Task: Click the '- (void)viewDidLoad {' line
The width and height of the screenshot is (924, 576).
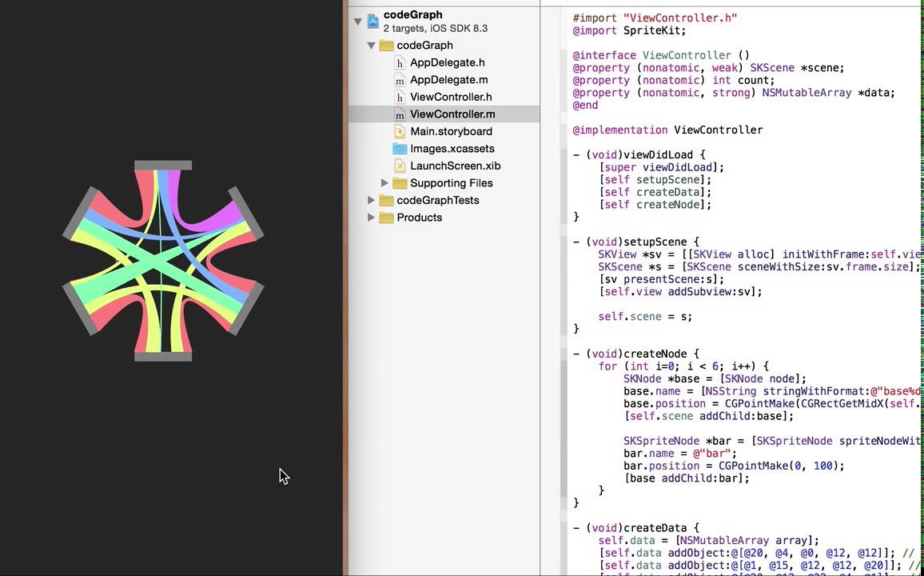Action: pos(639,154)
